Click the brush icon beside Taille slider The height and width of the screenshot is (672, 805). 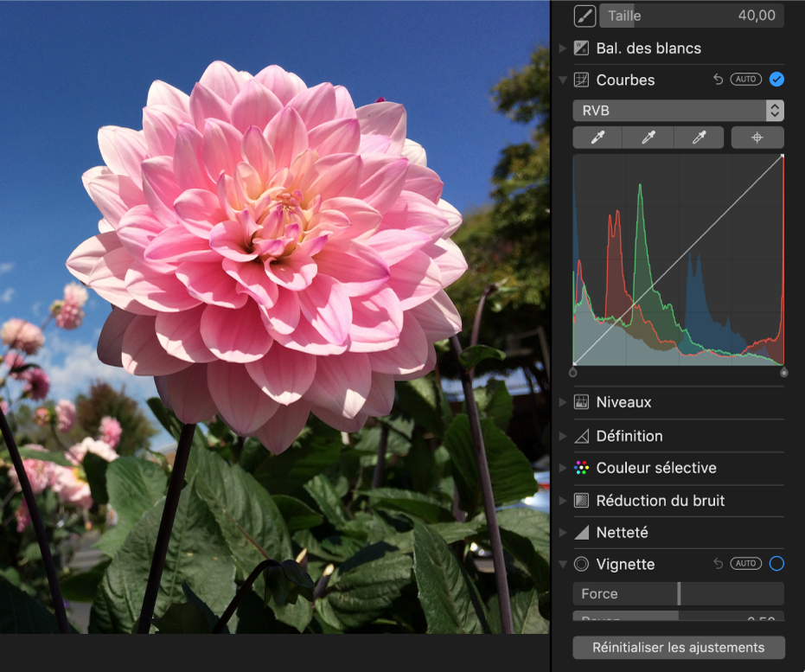click(x=585, y=16)
